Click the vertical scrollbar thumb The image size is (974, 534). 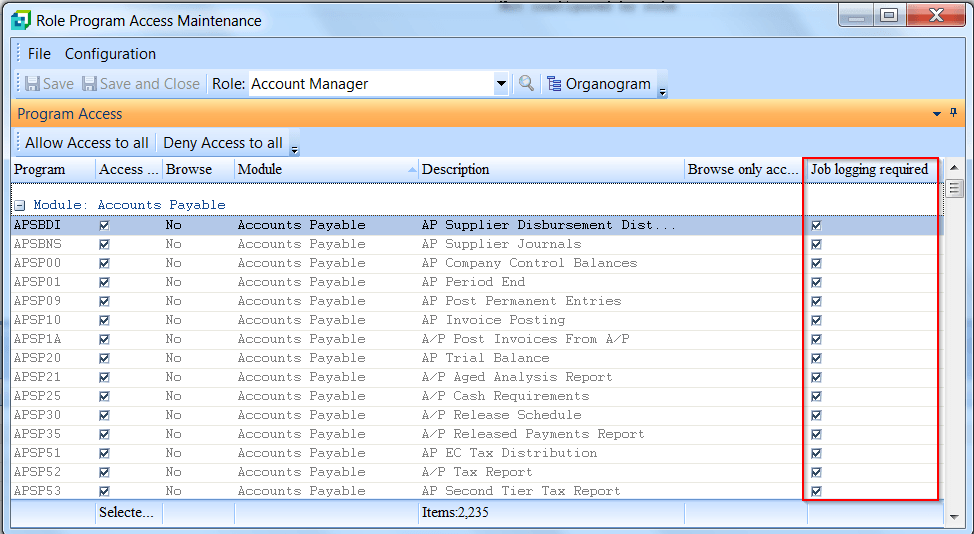pyautogui.click(x=955, y=189)
